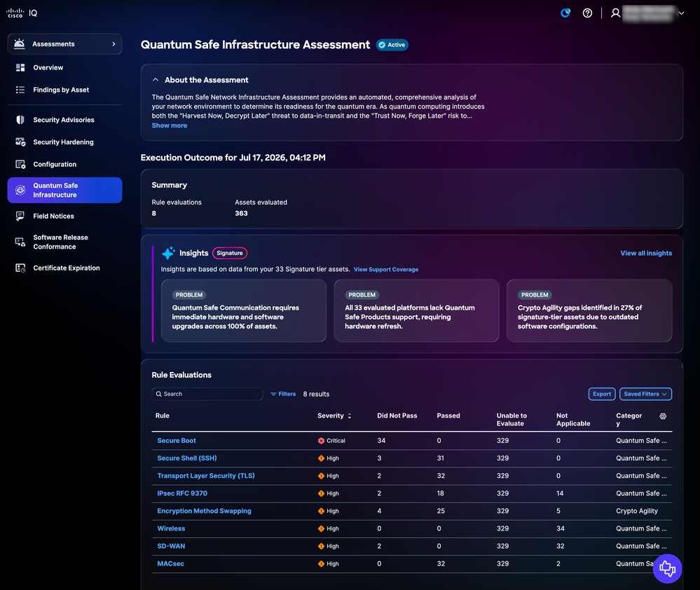
Task: Expand the Assessments menu chevron
Action: (114, 43)
